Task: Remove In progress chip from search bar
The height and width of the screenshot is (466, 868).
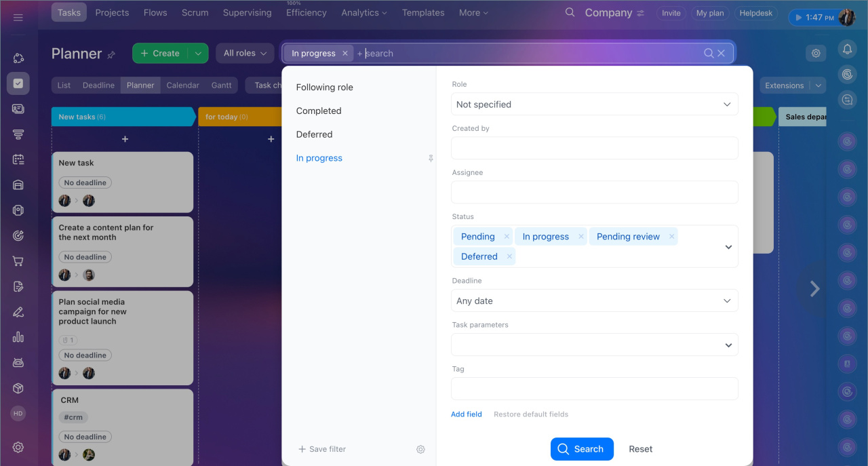Action: [344, 54]
